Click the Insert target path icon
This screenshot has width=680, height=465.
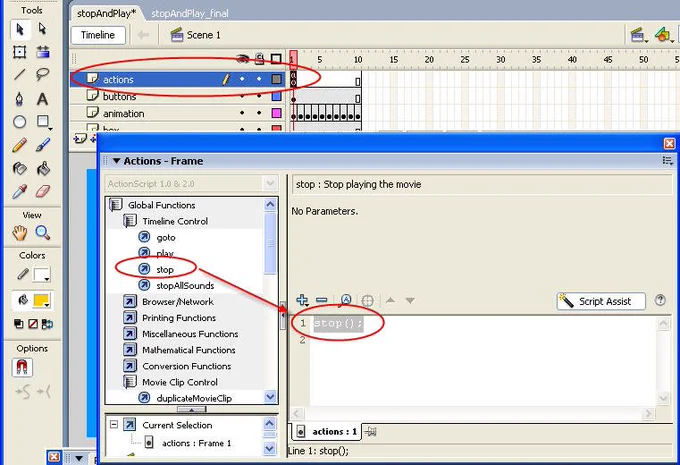pos(367,301)
